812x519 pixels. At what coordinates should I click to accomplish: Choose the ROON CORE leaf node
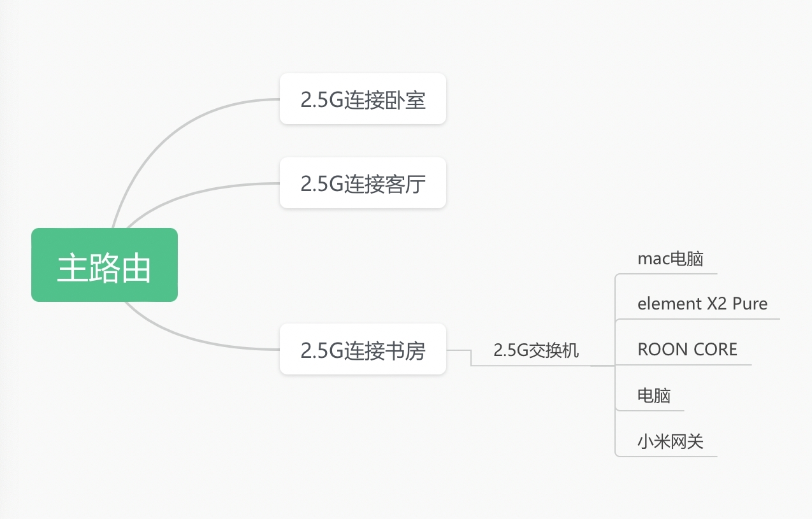(687, 350)
